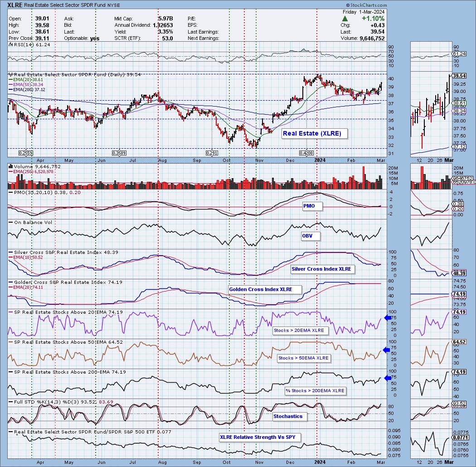Click the Optionable "yes" value

click(95, 38)
